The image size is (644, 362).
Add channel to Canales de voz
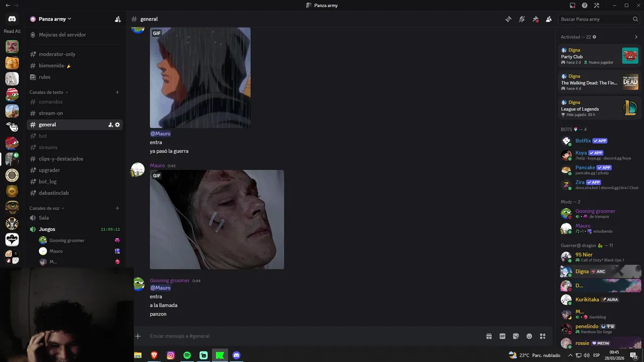click(x=117, y=208)
